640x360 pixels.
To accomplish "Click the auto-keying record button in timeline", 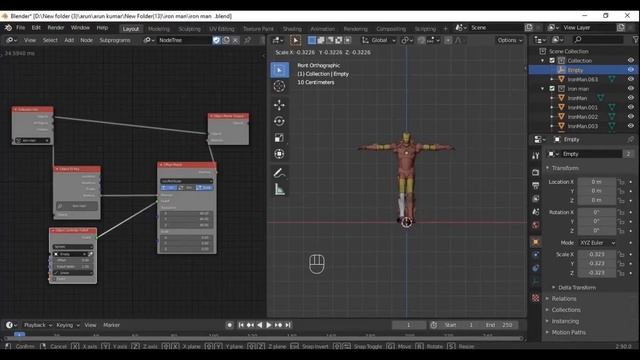I will pos(229,325).
